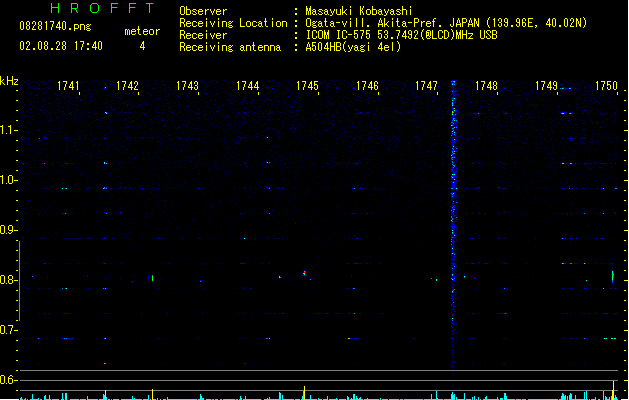Click the 1.0 kHz axis label
This screenshot has width=629, height=400.
point(8,180)
